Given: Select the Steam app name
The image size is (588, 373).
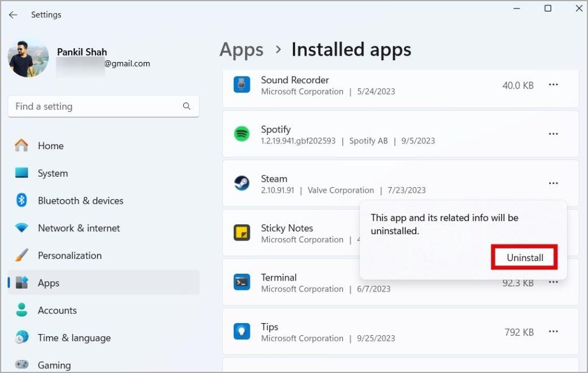Looking at the screenshot, I should point(274,179).
